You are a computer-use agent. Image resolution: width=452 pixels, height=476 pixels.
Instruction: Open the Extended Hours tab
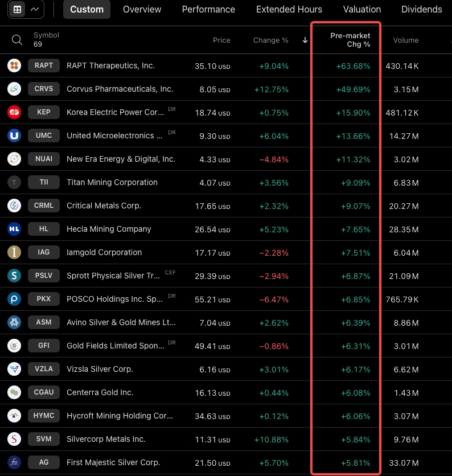pos(289,10)
